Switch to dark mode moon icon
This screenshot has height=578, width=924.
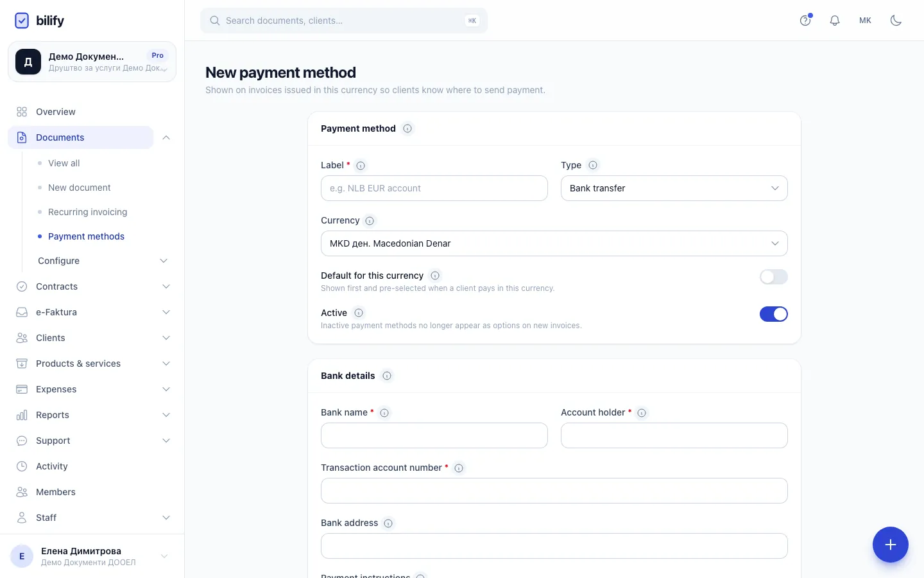[896, 21]
